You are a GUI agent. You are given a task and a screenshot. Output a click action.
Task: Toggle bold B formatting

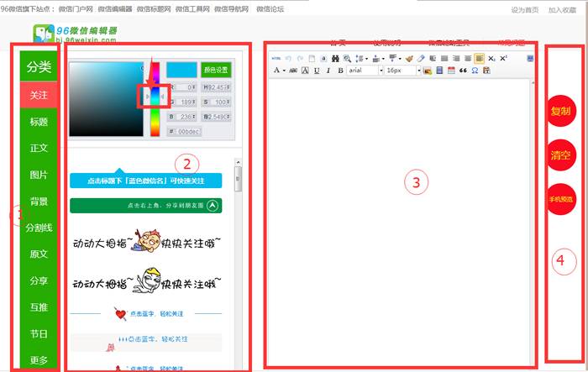point(340,71)
